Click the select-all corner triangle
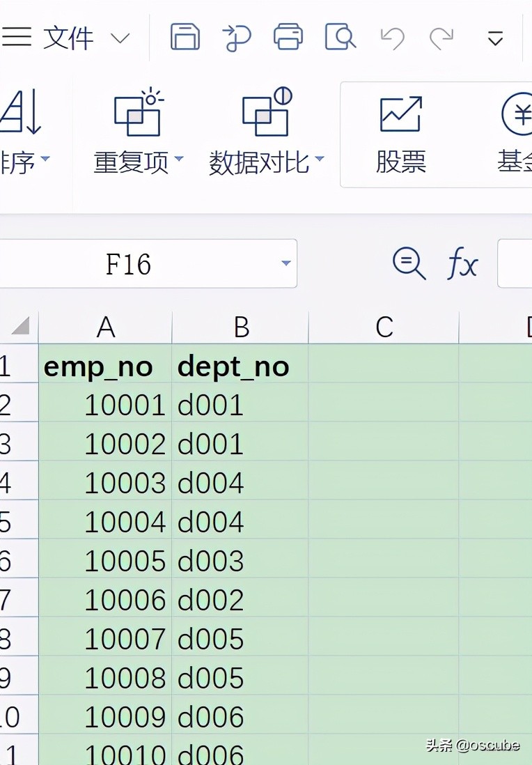 coord(20,325)
